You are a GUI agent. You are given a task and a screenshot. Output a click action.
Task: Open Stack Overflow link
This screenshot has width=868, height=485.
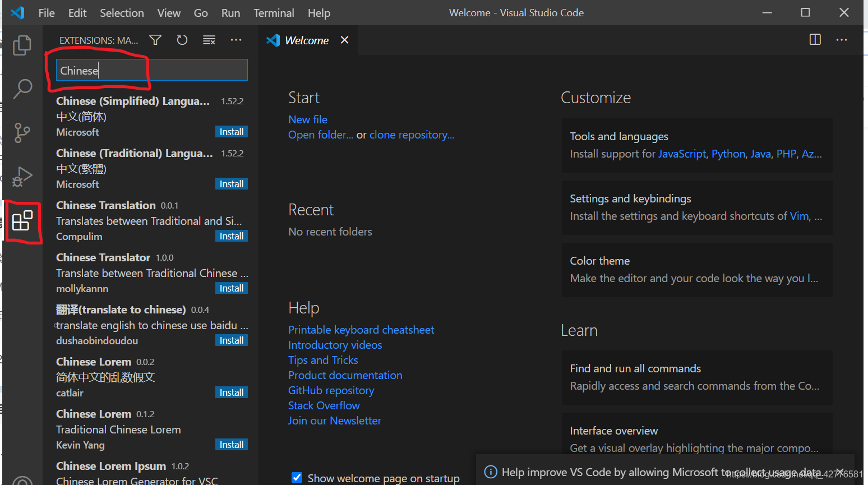pos(324,405)
